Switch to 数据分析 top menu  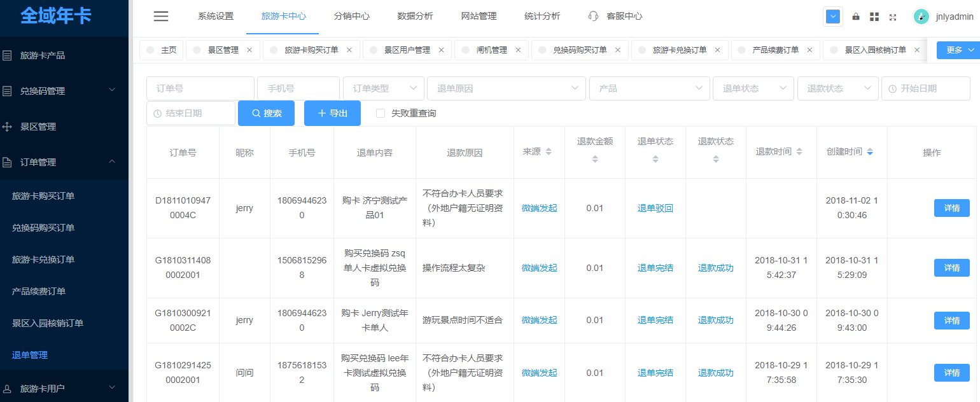point(415,17)
